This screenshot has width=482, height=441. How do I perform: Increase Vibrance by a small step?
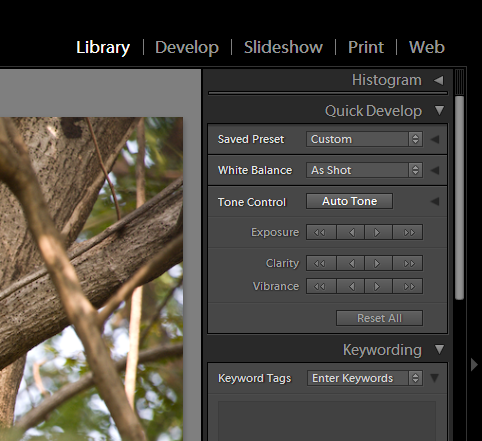click(378, 286)
